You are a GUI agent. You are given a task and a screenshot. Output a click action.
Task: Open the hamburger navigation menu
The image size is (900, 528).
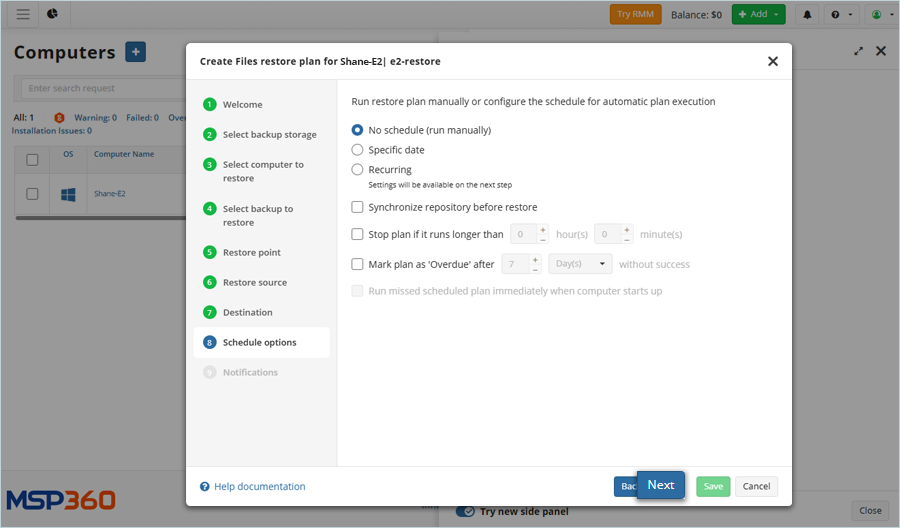23,14
